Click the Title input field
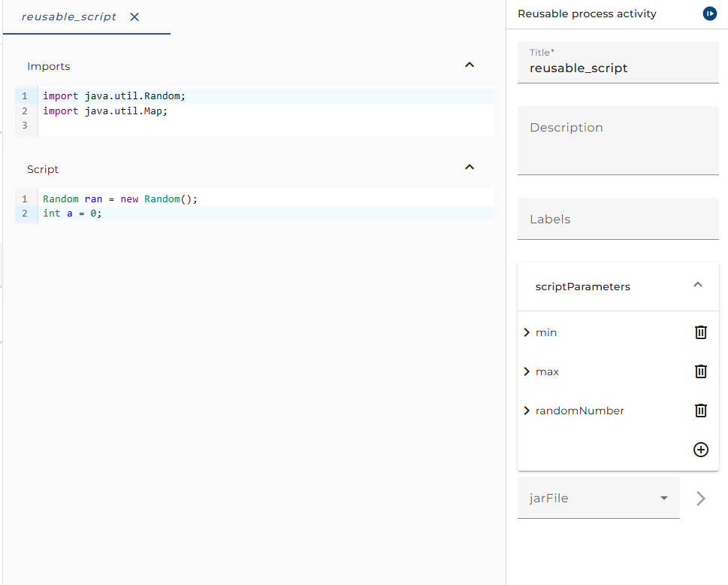Viewport: 728px width, 585px height. [x=618, y=62]
